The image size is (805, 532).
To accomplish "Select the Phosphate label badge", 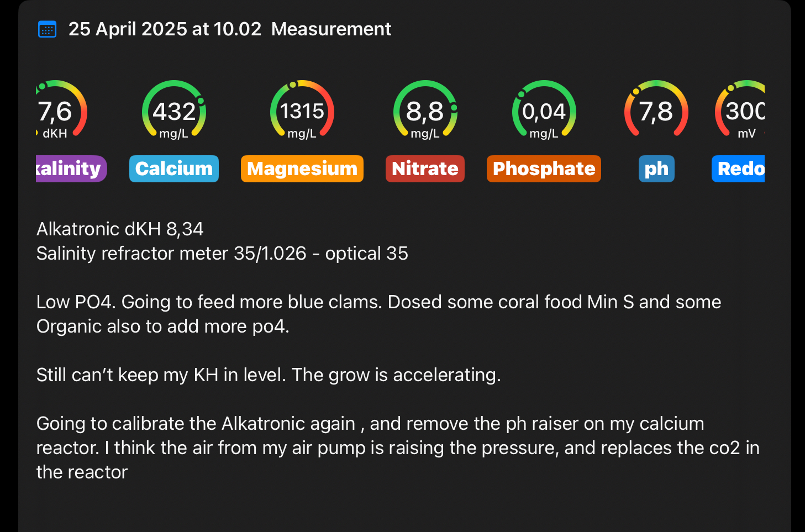I will point(544,168).
